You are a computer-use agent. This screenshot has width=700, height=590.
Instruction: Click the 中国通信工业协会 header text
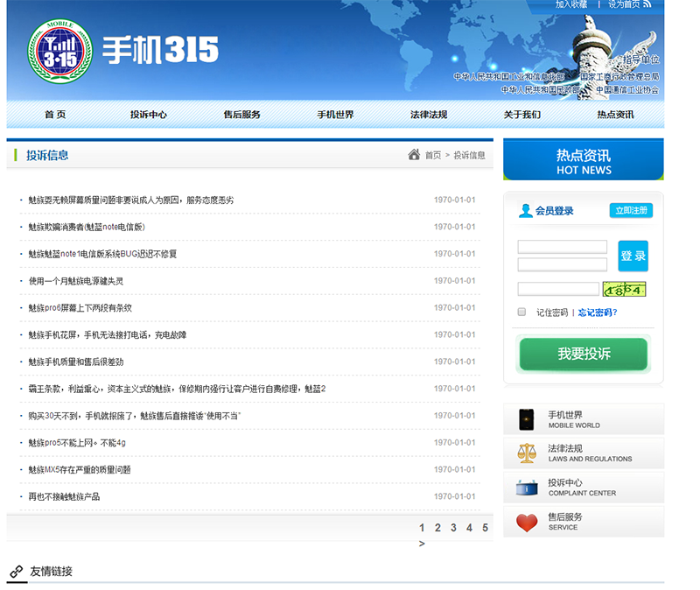627,90
